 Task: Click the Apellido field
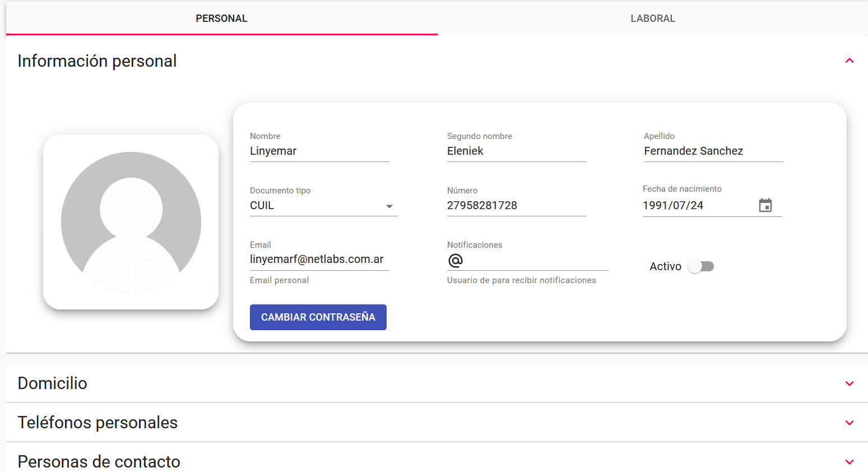[713, 151]
